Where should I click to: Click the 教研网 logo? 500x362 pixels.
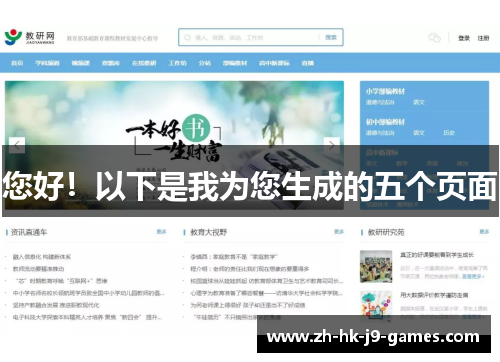coord(29,37)
